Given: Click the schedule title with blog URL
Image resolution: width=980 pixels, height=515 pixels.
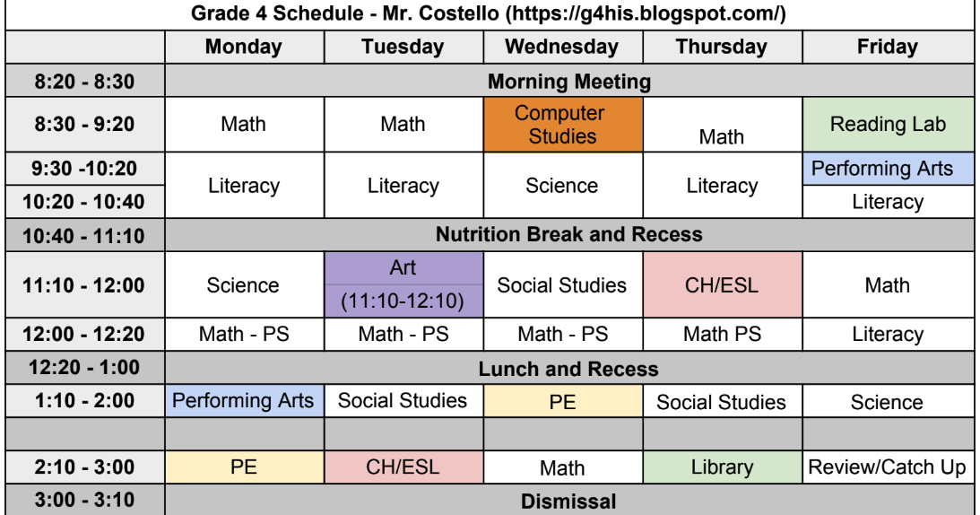Looking at the screenshot, I should 490,13.
